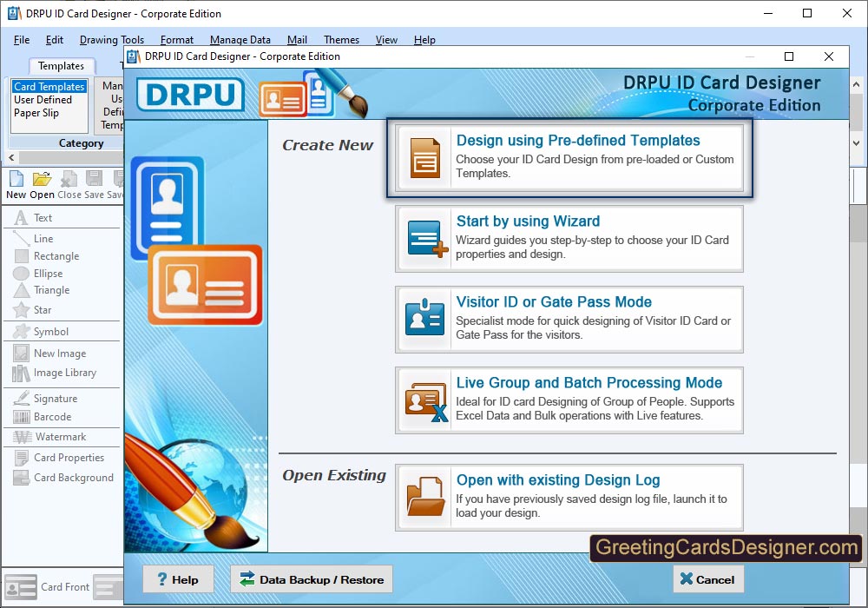Screen dimensions: 868x608
Task: Select the Text tool icon
Action: pos(21,218)
